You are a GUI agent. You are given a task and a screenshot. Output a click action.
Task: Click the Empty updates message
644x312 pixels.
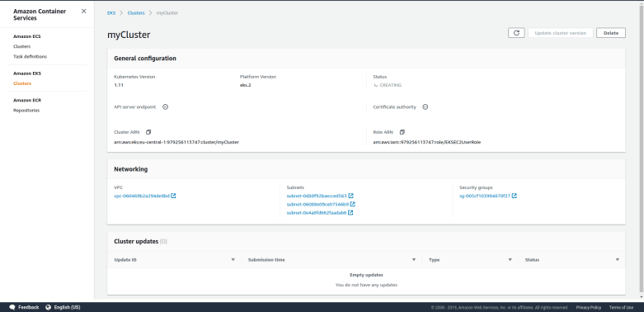pos(366,275)
